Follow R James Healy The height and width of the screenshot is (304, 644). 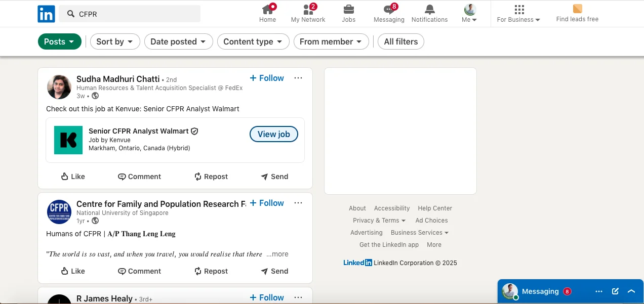point(267,297)
